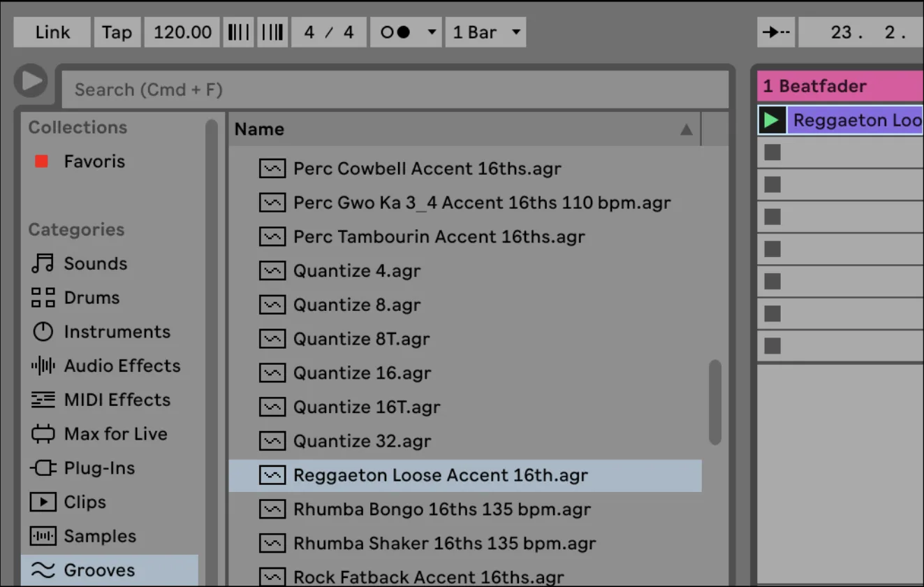The height and width of the screenshot is (587, 924).
Task: Open the metronome settings dropdown arrow
Action: pos(432,32)
